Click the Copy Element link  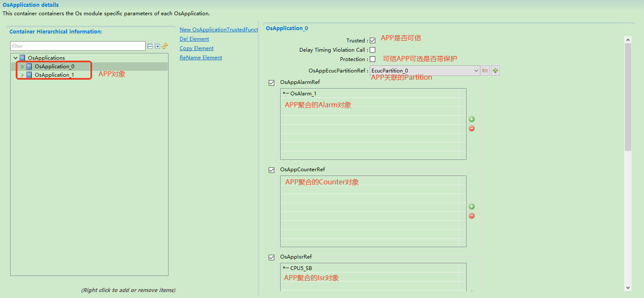(x=196, y=48)
